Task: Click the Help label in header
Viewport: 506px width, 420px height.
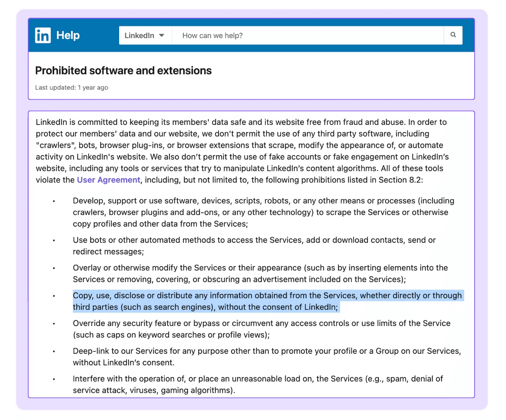Action: (x=68, y=35)
